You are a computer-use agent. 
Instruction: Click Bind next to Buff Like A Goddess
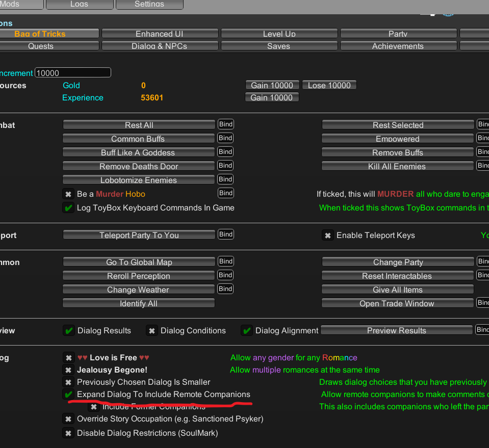click(225, 151)
